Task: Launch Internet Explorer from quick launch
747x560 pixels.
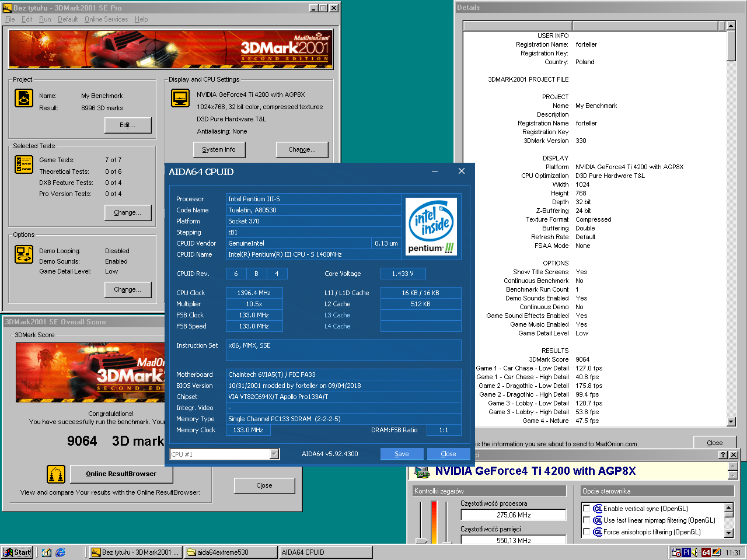Action: click(61, 552)
